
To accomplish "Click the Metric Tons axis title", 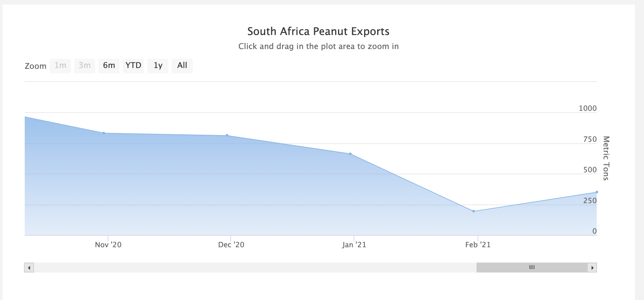I will pos(606,158).
